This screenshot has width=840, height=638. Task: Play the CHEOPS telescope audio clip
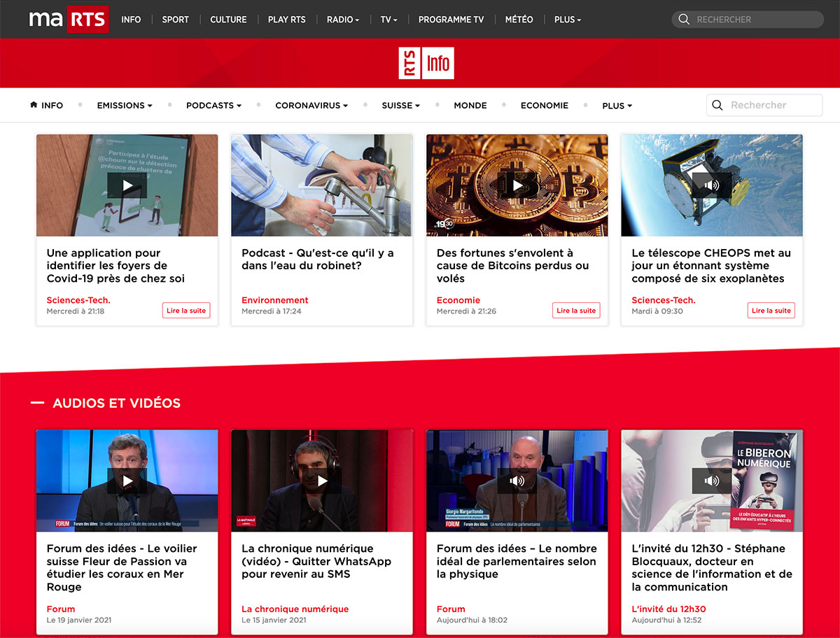pos(712,185)
